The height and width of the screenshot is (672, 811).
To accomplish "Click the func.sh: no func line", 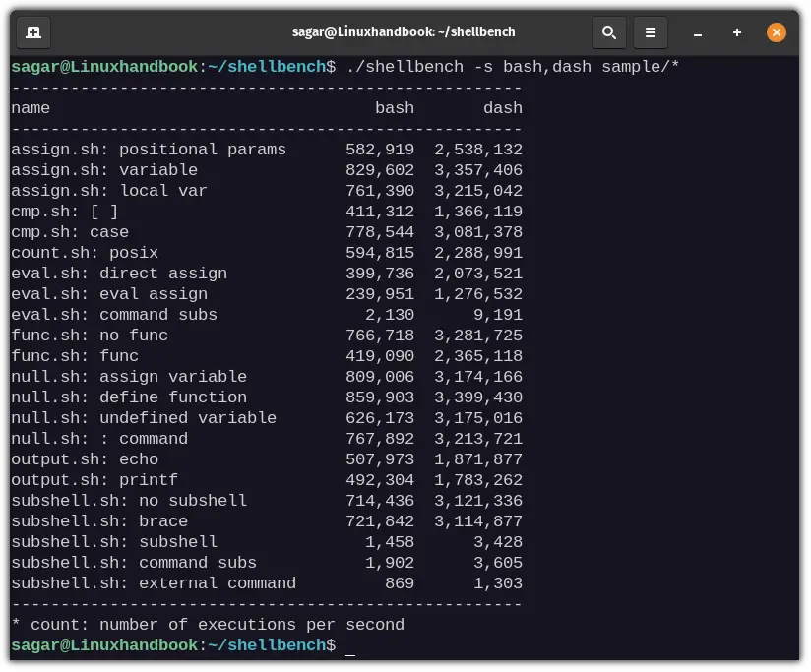I will 266,336.
